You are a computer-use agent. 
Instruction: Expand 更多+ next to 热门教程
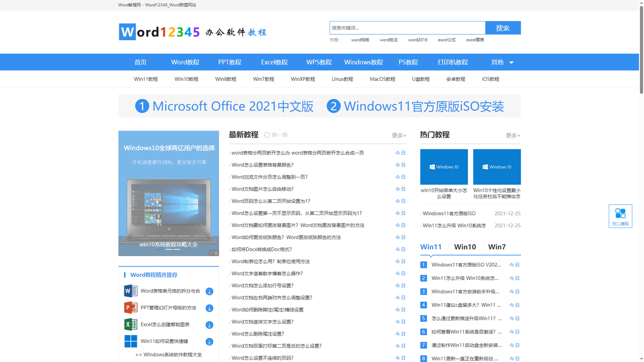pos(513,135)
